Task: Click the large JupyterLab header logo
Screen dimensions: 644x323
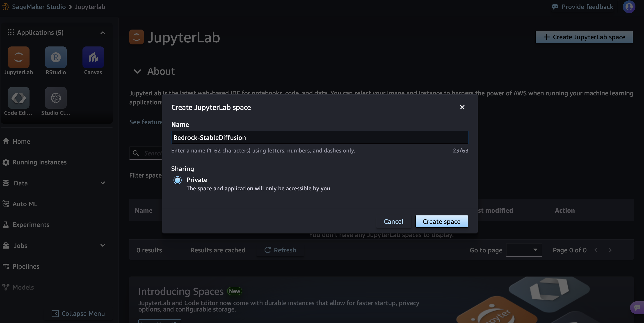Action: click(x=137, y=37)
